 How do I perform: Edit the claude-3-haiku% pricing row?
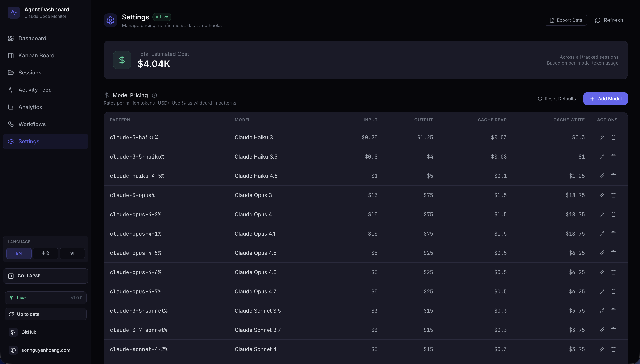[602, 137]
